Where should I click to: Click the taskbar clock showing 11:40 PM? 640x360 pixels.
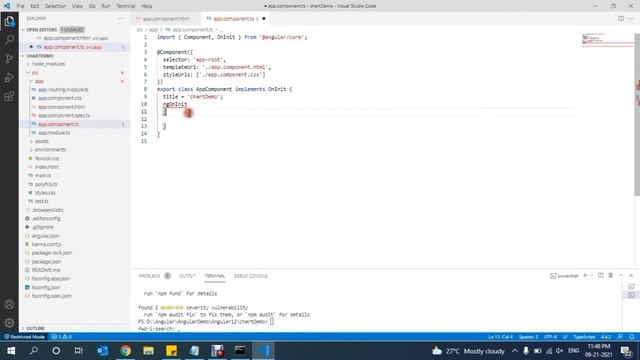pos(598,351)
